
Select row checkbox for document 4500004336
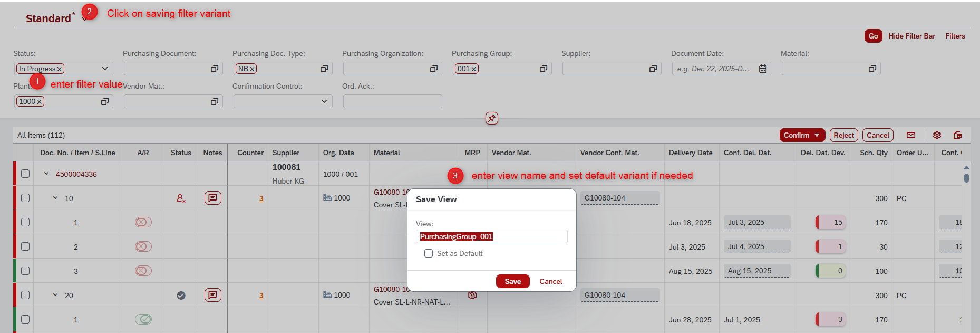[25, 174]
